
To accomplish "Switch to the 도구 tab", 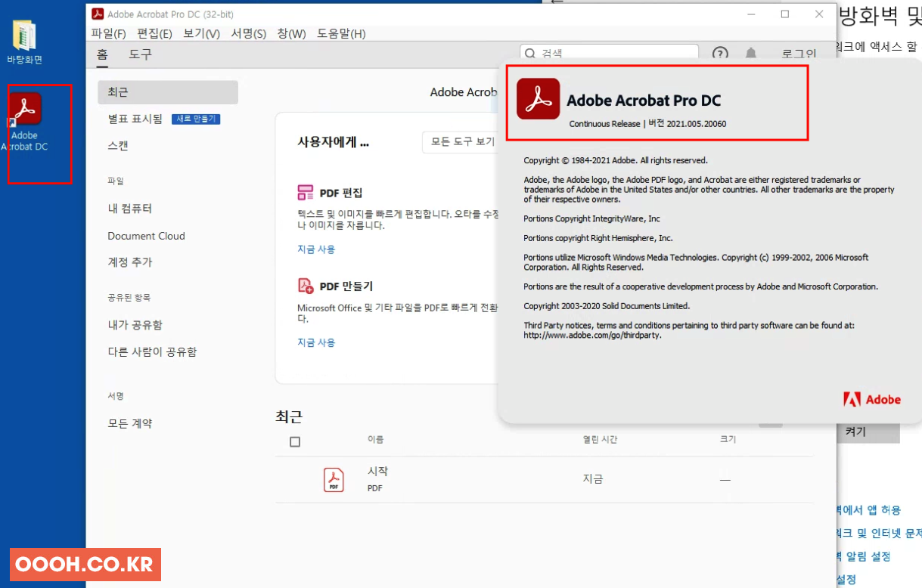I will pyautogui.click(x=140, y=54).
